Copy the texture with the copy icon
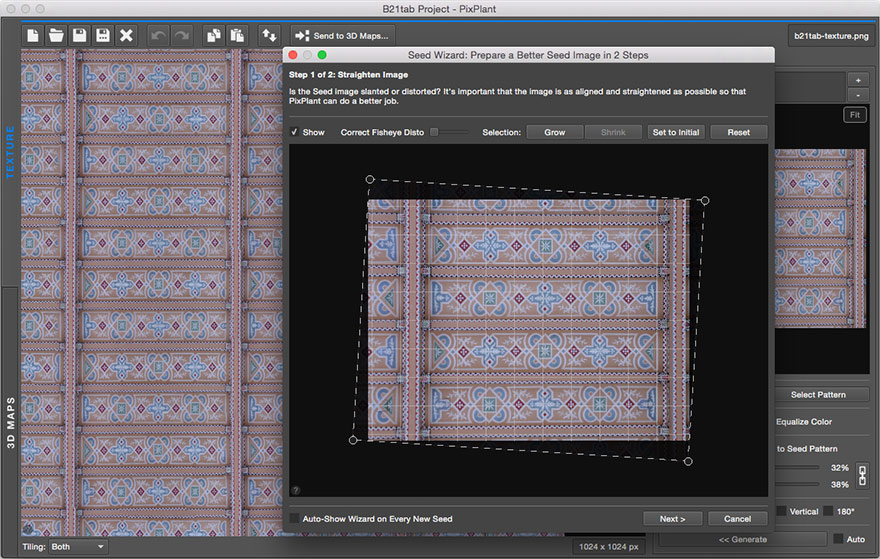The image size is (880, 559). pos(213,35)
